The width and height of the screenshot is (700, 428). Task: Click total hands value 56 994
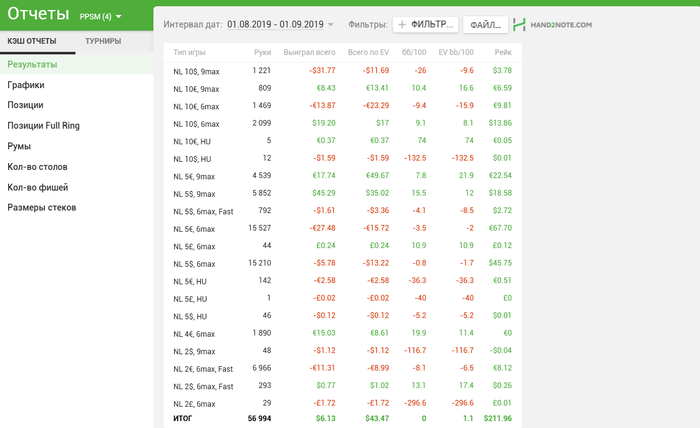pyautogui.click(x=259, y=419)
